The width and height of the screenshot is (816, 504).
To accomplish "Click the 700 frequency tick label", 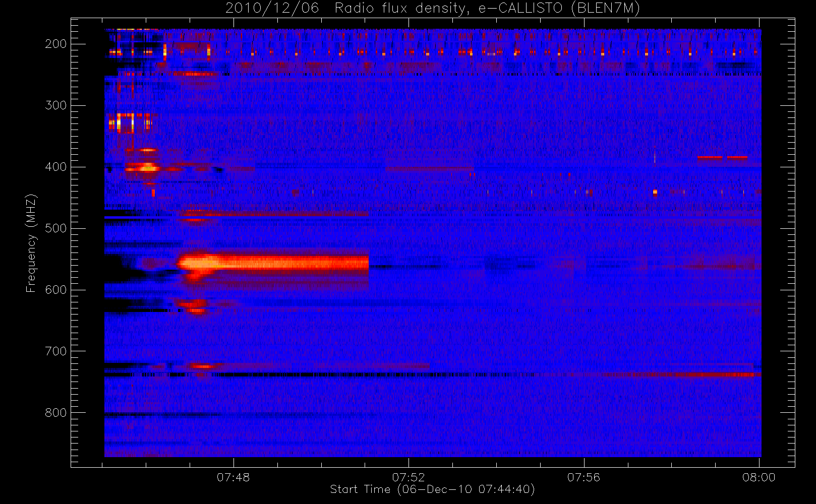I will (x=56, y=351).
